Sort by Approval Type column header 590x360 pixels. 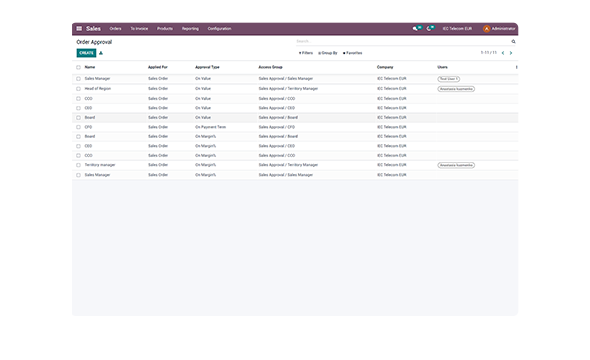[x=207, y=67]
